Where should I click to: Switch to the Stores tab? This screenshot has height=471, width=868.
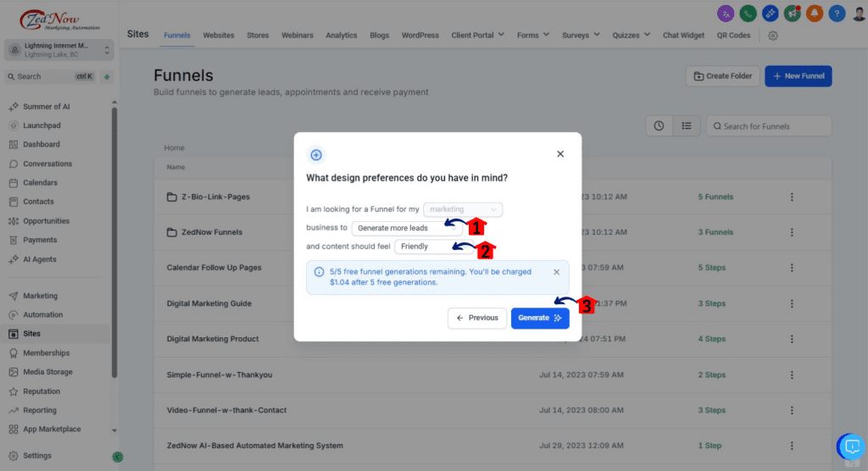click(258, 35)
